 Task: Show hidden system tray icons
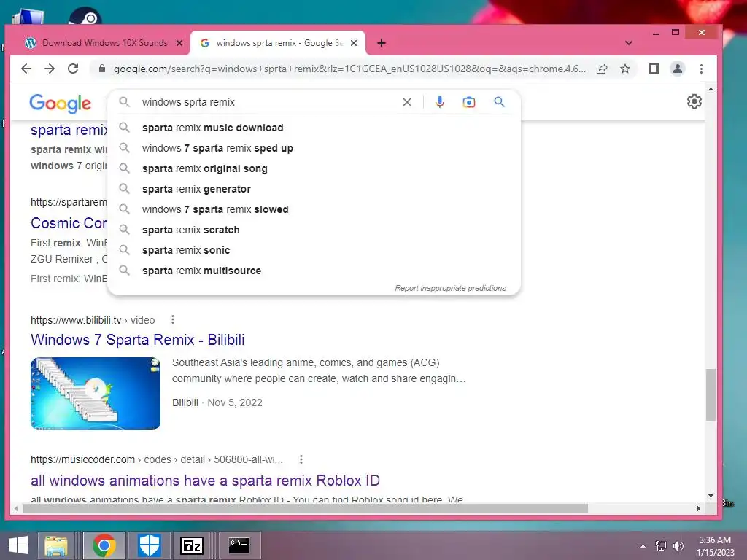coord(643,546)
